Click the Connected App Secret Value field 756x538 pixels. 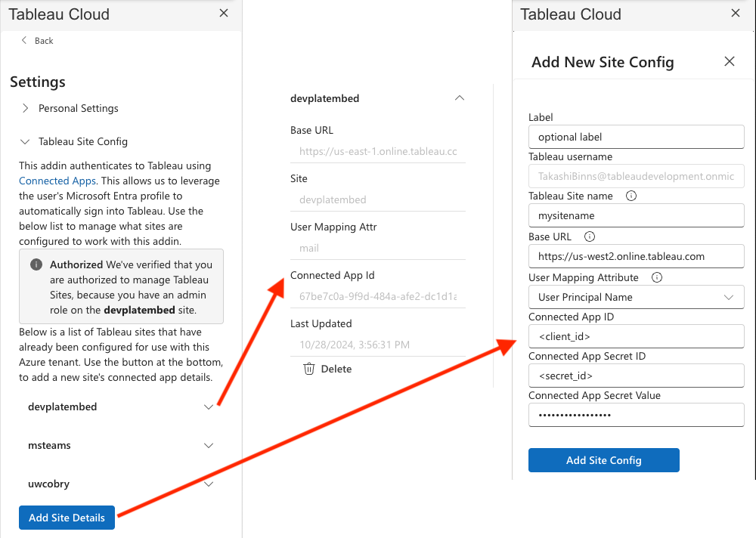(636, 415)
